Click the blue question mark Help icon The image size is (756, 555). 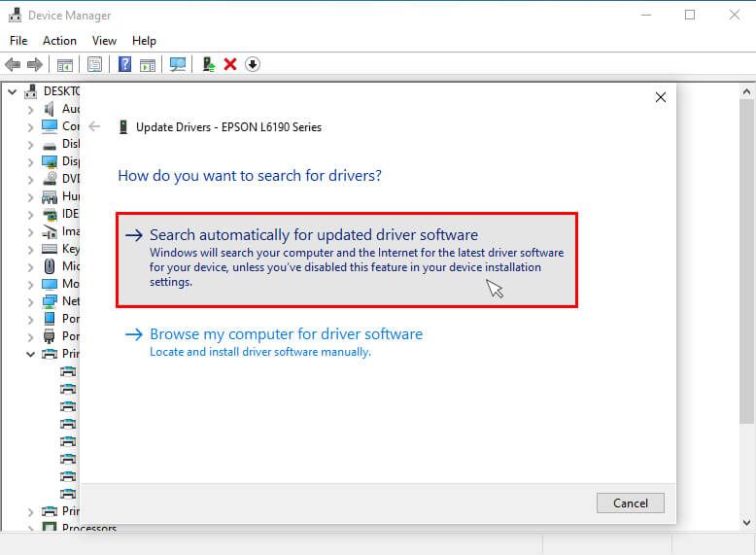124,64
